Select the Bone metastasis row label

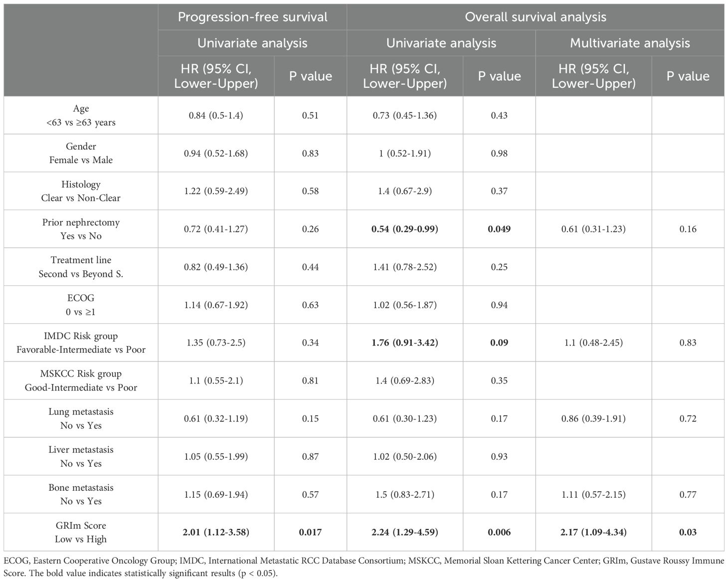(81, 494)
